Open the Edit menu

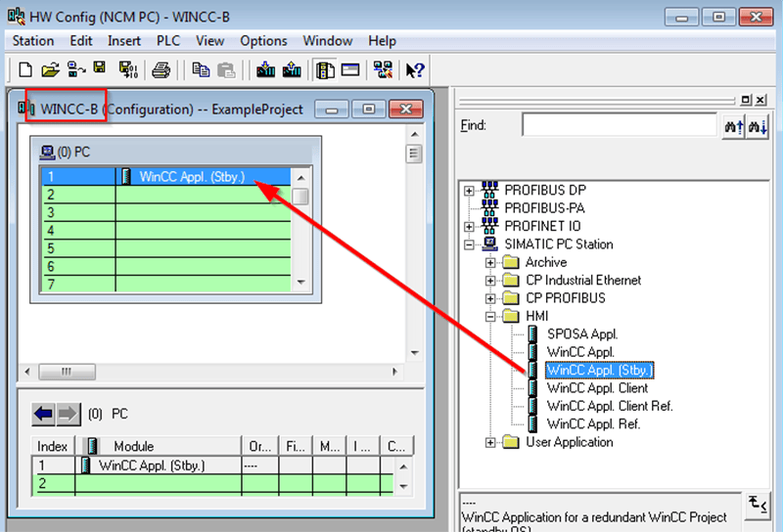(x=81, y=41)
